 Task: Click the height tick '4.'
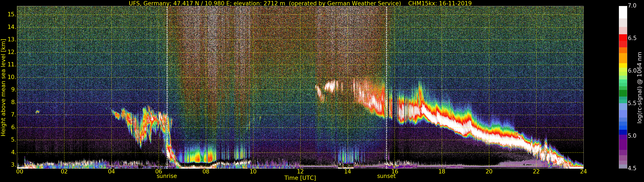[x=14, y=152]
